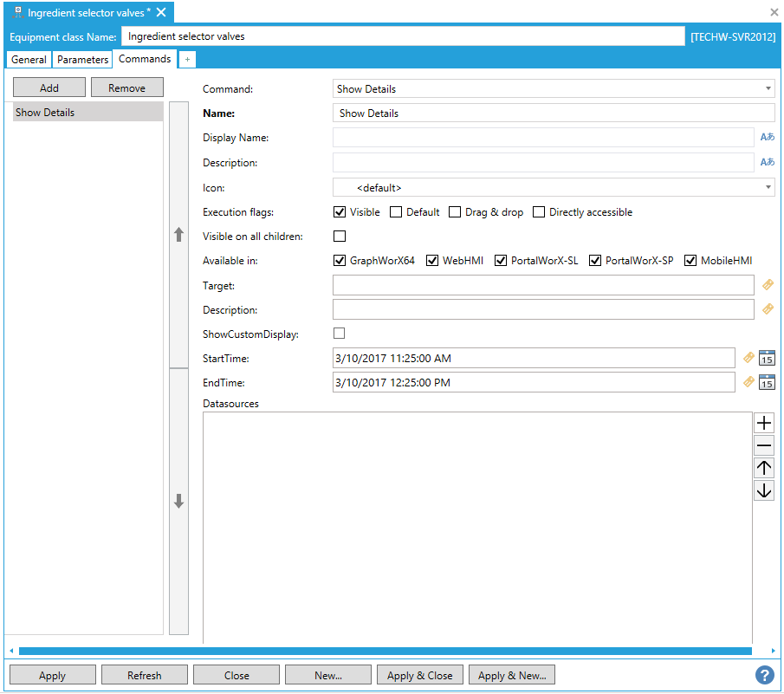Open the Icon default dropdown
Image resolution: width=784 pixels, height=694 pixels.
(554, 187)
